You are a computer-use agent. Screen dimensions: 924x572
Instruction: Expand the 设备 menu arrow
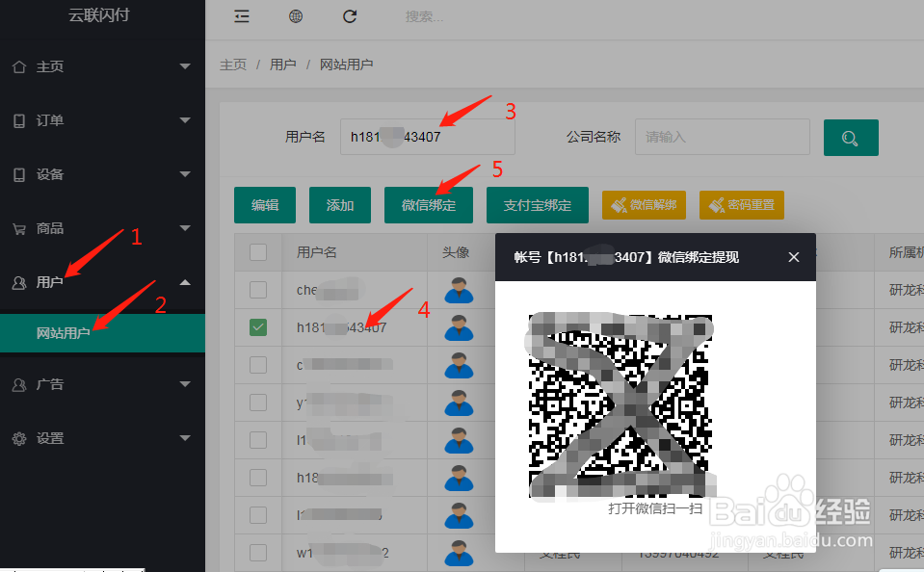pyautogui.click(x=185, y=174)
